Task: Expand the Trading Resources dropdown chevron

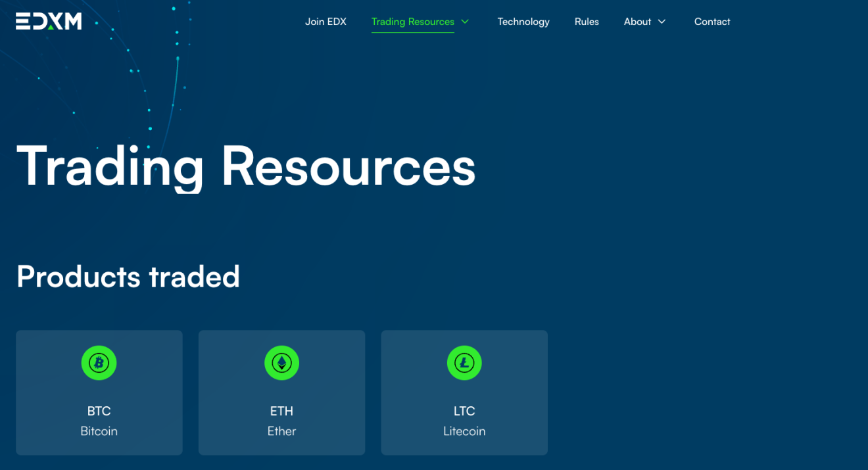Action: click(x=465, y=22)
